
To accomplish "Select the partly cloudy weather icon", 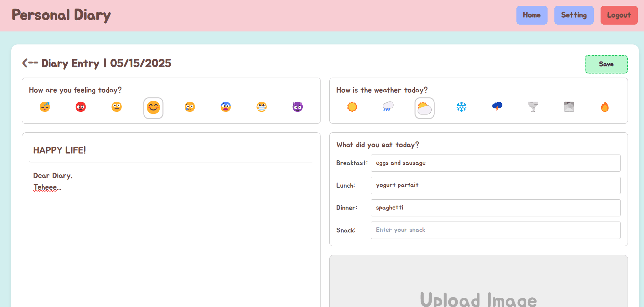I will [424, 108].
